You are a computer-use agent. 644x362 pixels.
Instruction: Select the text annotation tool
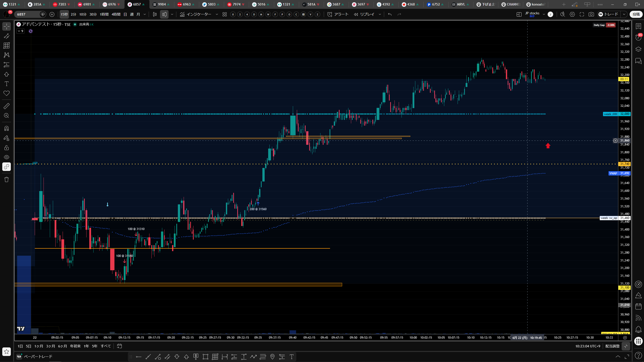point(7,84)
